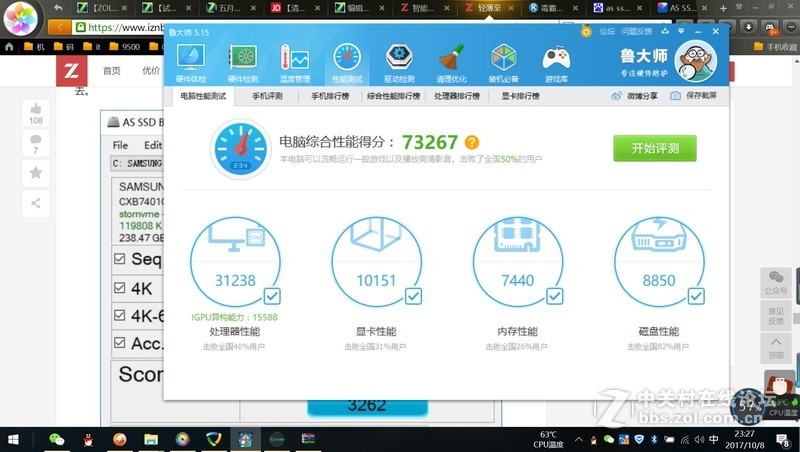The height and width of the screenshot is (452, 800).
Task: Click the green 开始评测 button
Action: click(x=655, y=148)
